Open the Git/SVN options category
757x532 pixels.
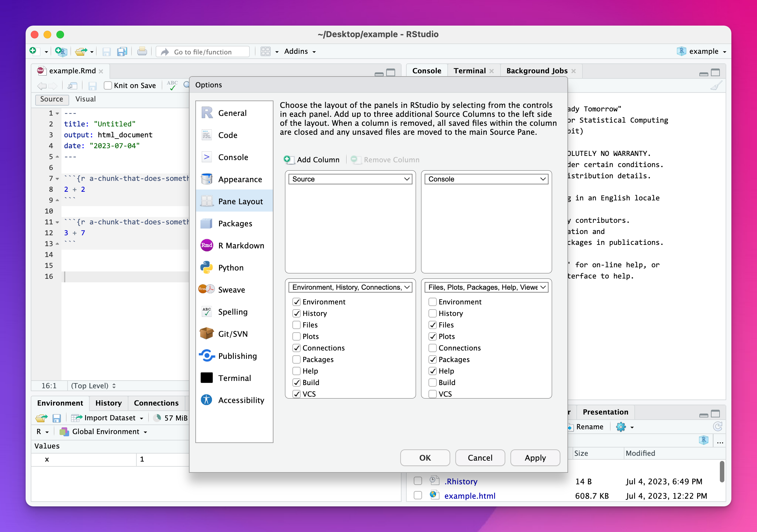[234, 334]
